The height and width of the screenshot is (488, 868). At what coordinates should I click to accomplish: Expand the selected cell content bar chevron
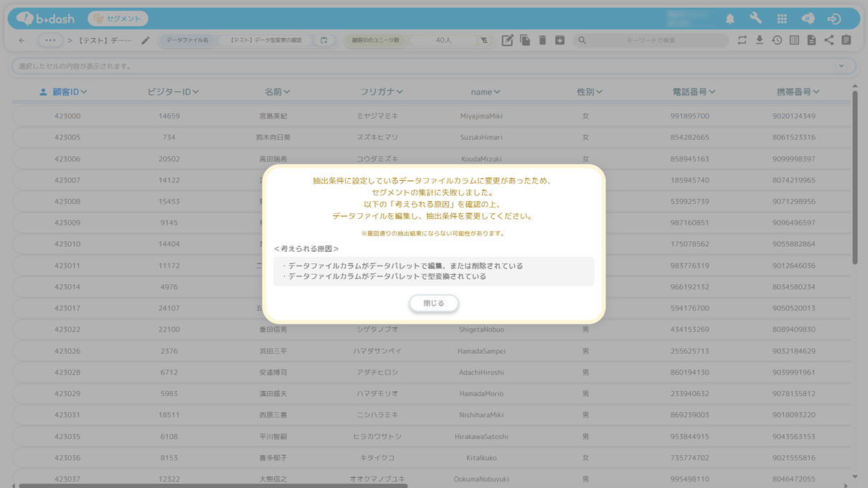pos(841,66)
